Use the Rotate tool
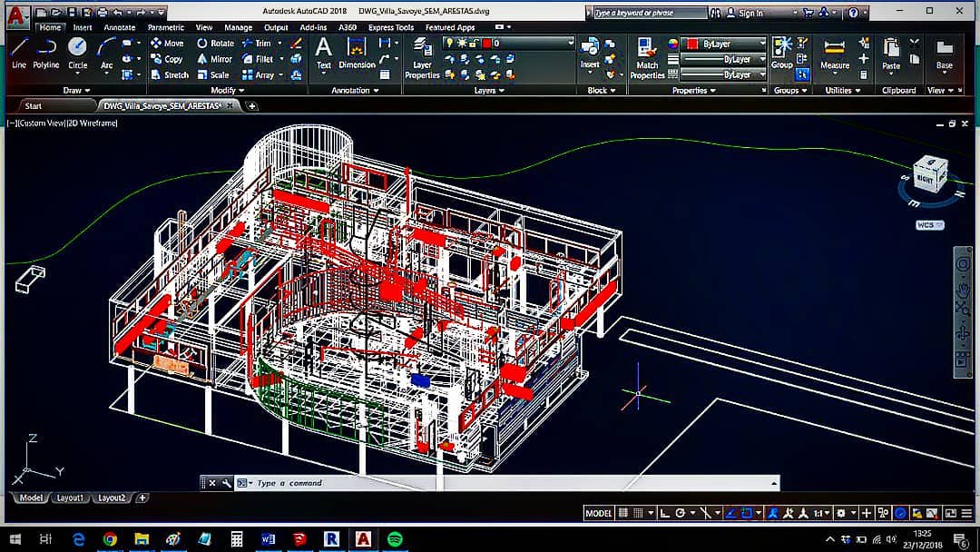Screen dimensions: 980x552 coord(216,44)
